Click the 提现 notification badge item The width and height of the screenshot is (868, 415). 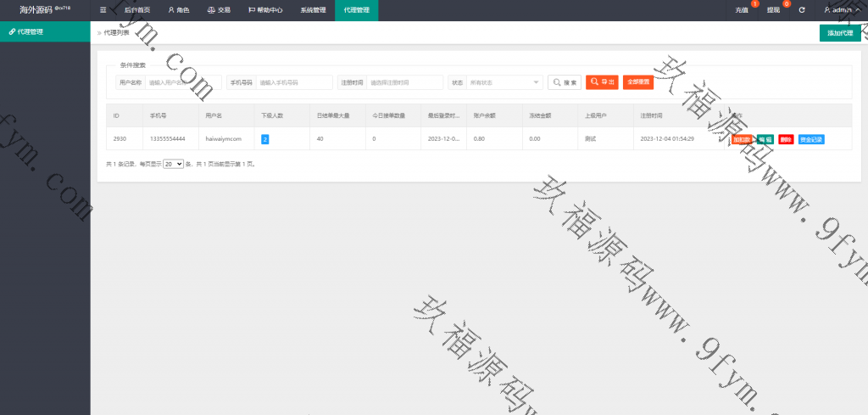(x=775, y=10)
